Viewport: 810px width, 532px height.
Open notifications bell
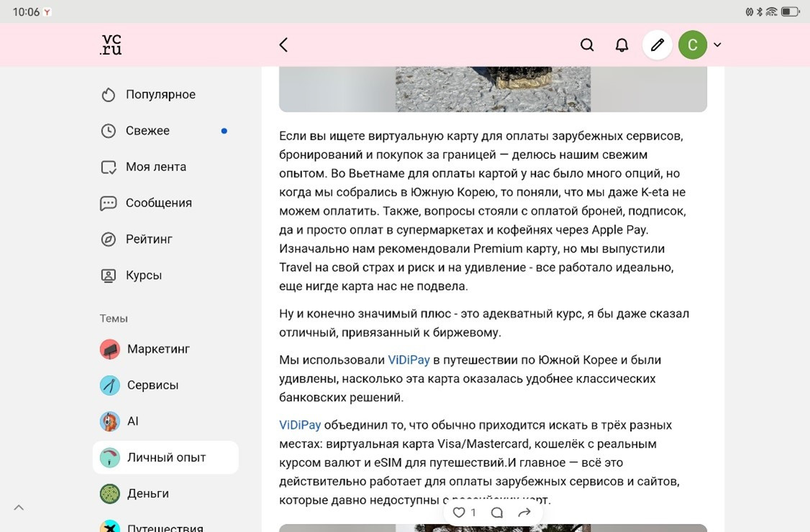[x=622, y=45]
